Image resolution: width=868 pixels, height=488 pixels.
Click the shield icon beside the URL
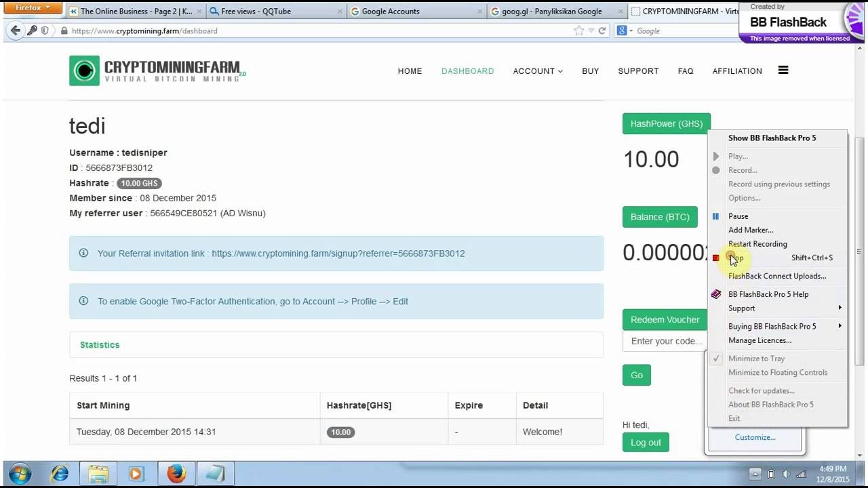[45, 30]
